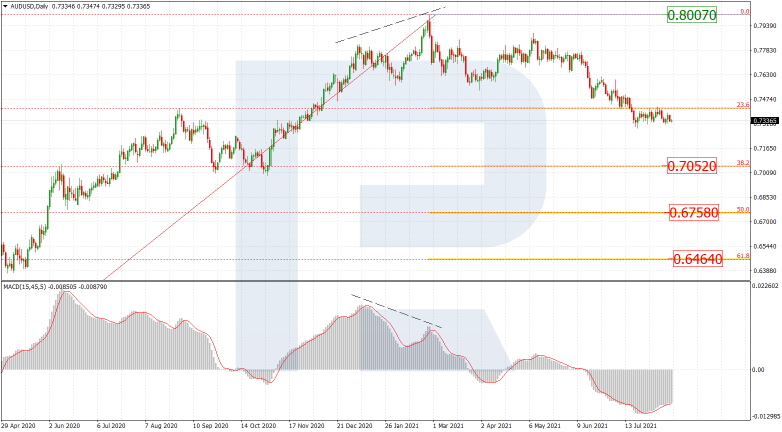Image resolution: width=782 pixels, height=432 pixels.
Task: Click the 26 Jan 2021 date label
Action: tap(401, 427)
